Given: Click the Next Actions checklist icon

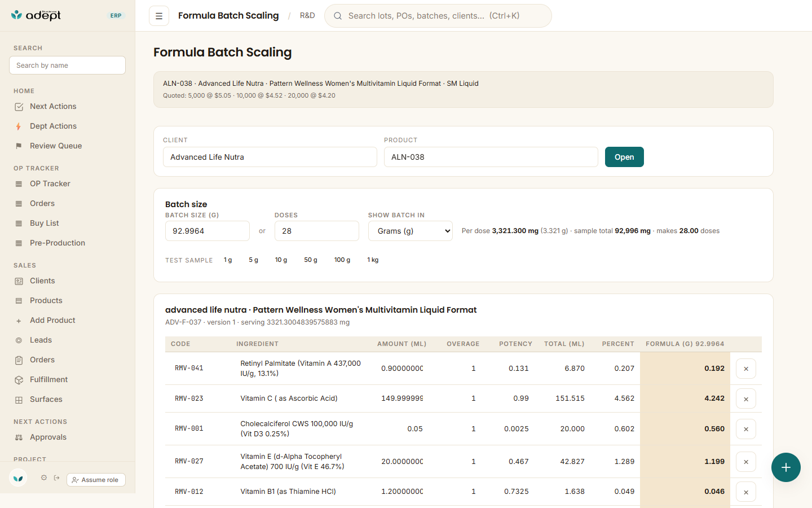Looking at the screenshot, I should click(x=19, y=107).
